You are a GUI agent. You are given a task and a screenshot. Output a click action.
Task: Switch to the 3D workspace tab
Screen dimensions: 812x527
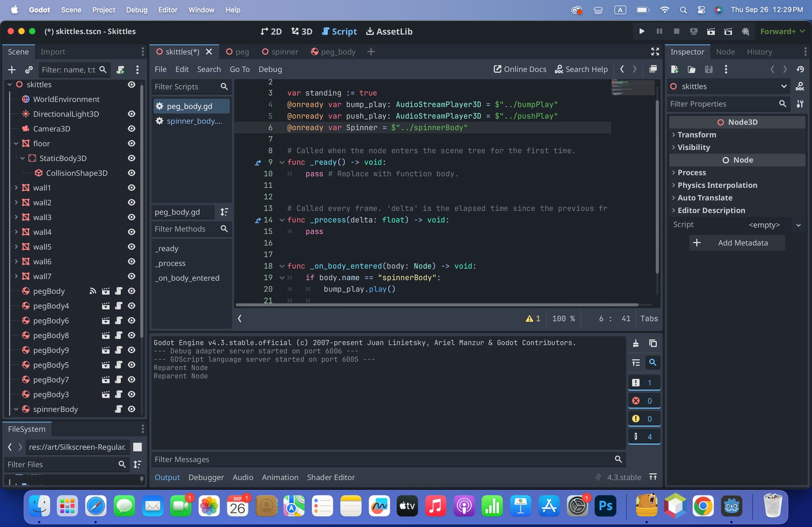[302, 31]
